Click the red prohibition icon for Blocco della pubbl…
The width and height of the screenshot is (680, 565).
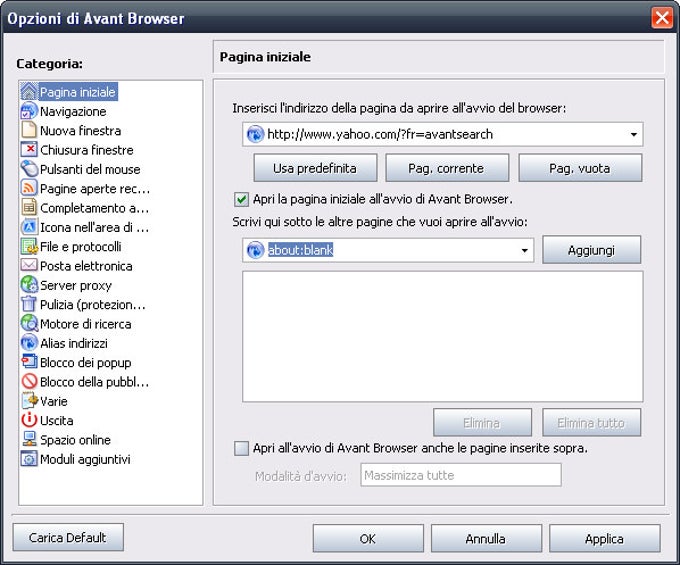(29, 382)
